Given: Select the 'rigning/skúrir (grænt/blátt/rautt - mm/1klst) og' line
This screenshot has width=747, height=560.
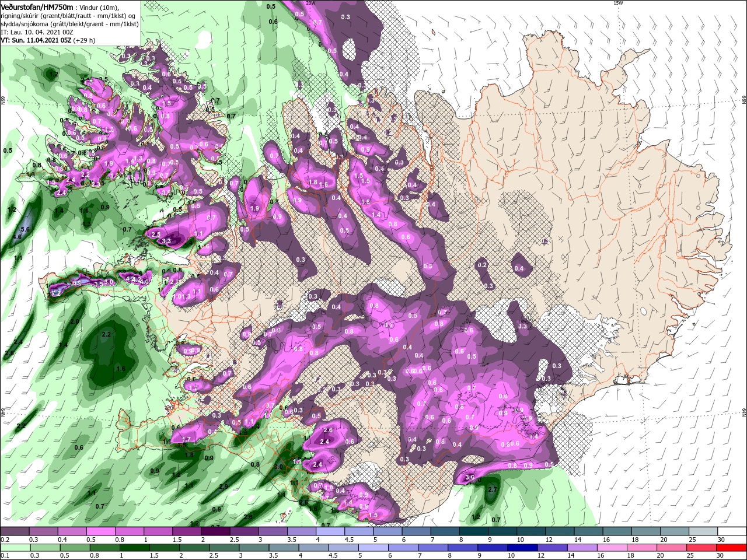Looking at the screenshot, I should point(68,15).
